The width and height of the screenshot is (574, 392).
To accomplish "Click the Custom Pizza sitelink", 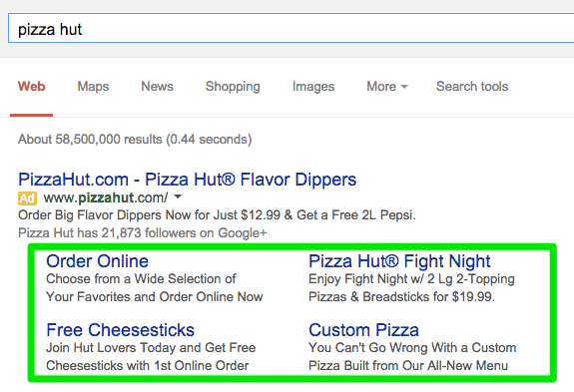I will [363, 330].
